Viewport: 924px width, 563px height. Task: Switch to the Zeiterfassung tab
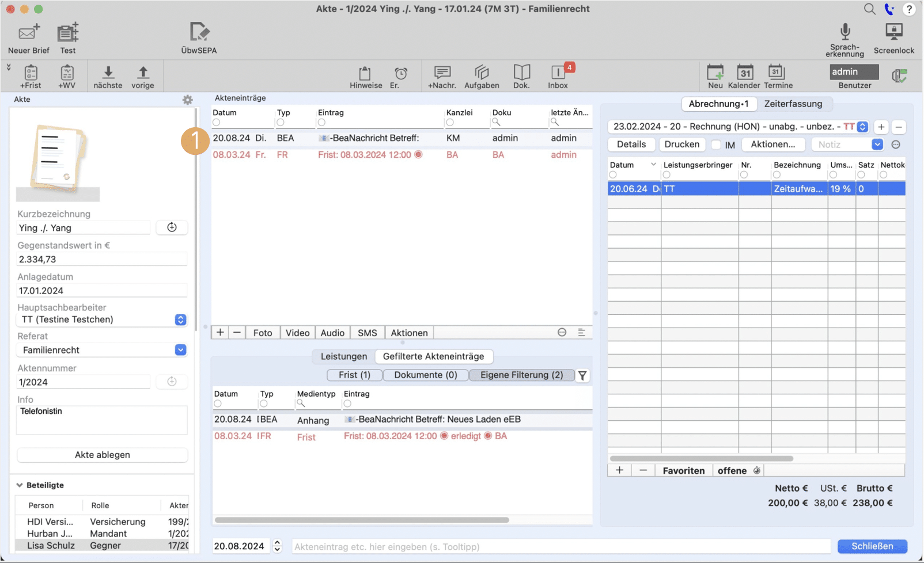pyautogui.click(x=793, y=104)
